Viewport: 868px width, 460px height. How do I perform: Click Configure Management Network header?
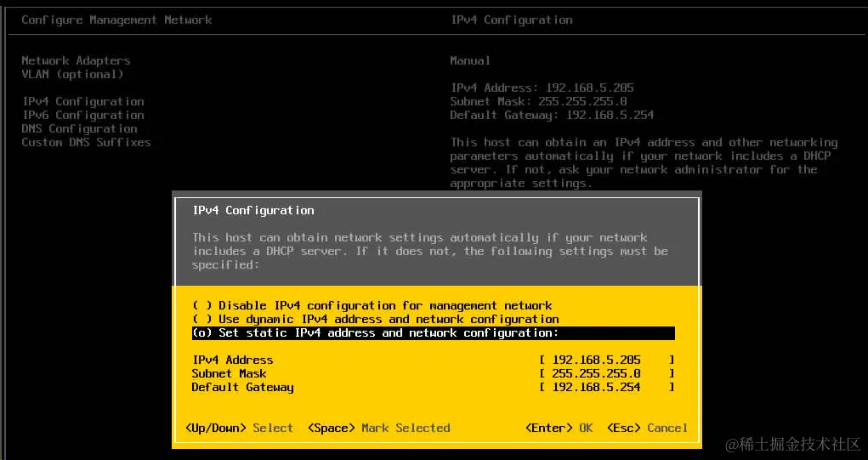pyautogui.click(x=116, y=20)
